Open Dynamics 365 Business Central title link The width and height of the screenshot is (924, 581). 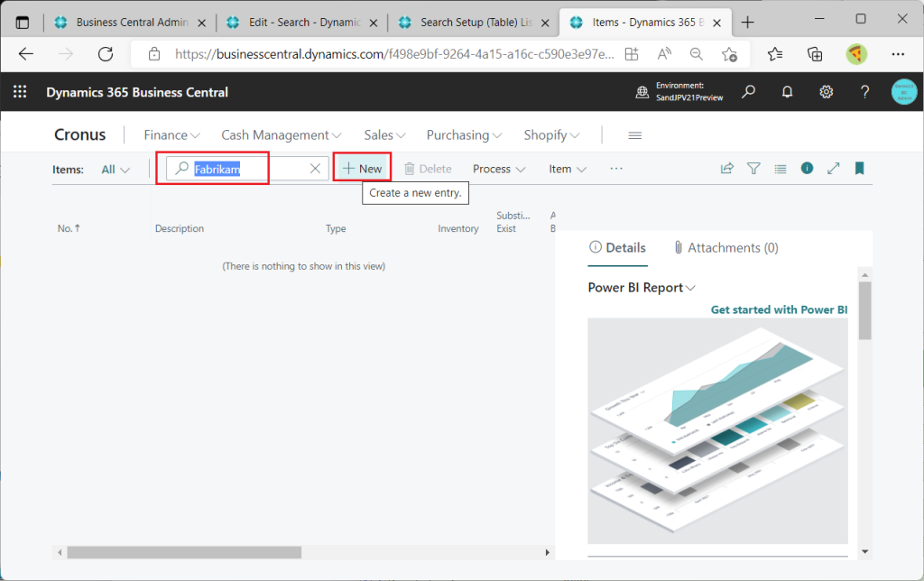click(137, 92)
